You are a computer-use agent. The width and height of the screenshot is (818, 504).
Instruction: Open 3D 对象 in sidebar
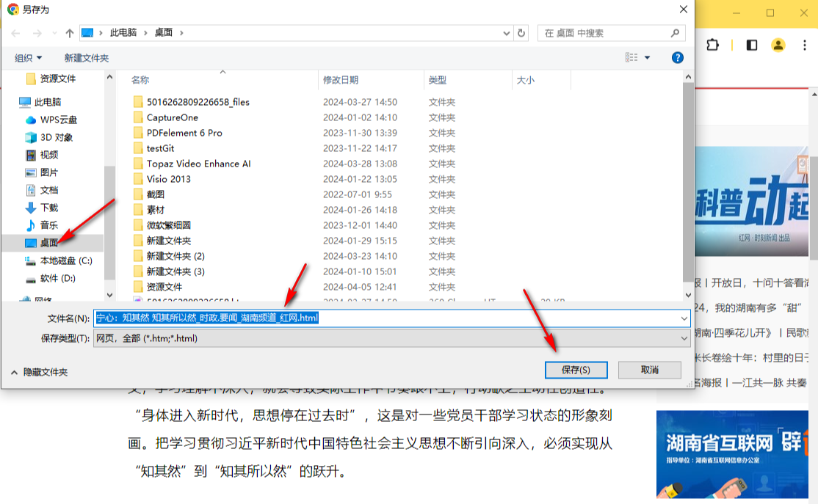click(49, 138)
